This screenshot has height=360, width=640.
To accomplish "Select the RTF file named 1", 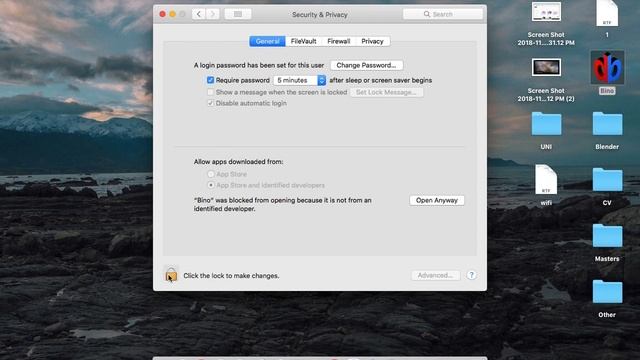I will click(607, 13).
